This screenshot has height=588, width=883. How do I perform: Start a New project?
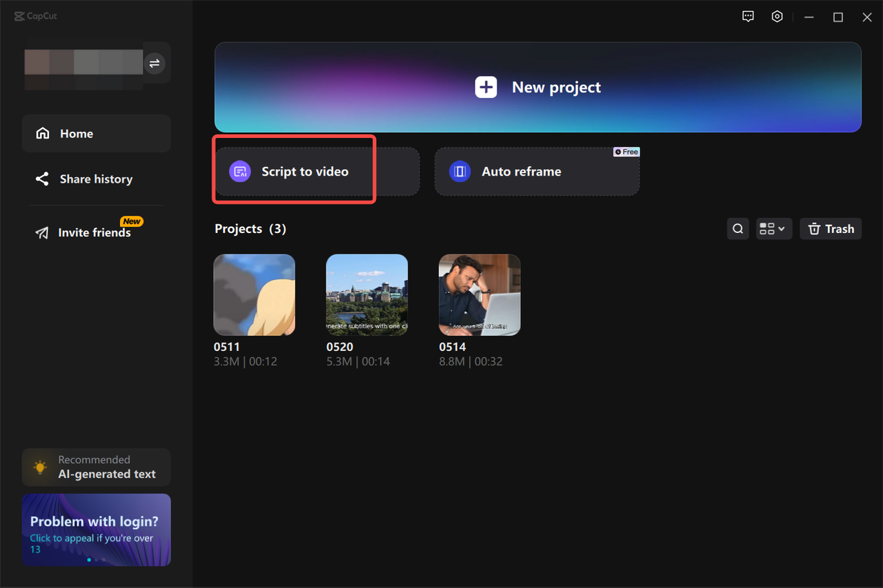pyautogui.click(x=537, y=87)
